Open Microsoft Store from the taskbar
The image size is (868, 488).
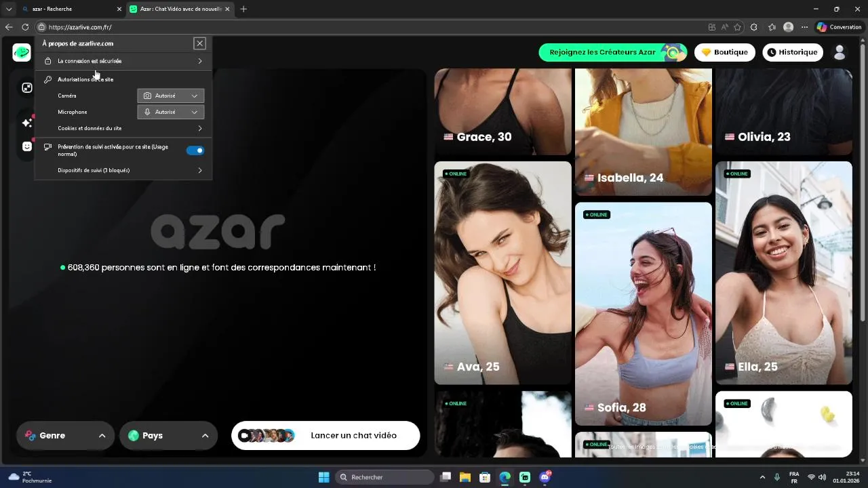[485, 477]
